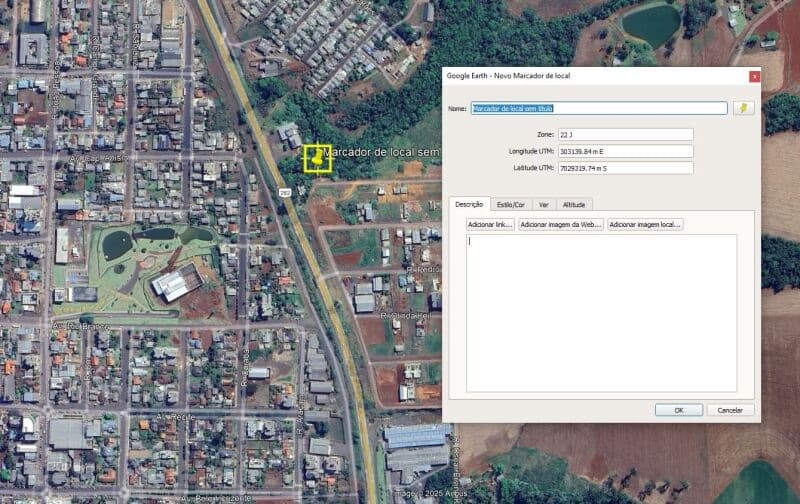Click the 'Nome:' label
Screen dimensions: 800x504
[x=457, y=108]
